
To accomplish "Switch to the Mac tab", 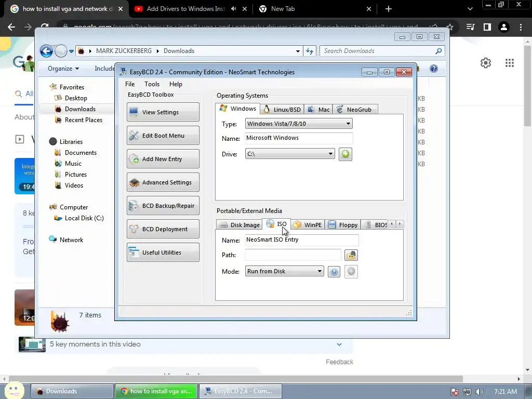I will (318, 110).
